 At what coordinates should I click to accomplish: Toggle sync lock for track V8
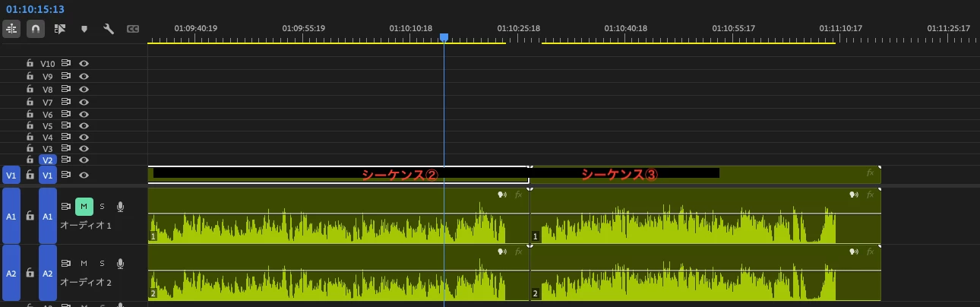click(x=66, y=90)
